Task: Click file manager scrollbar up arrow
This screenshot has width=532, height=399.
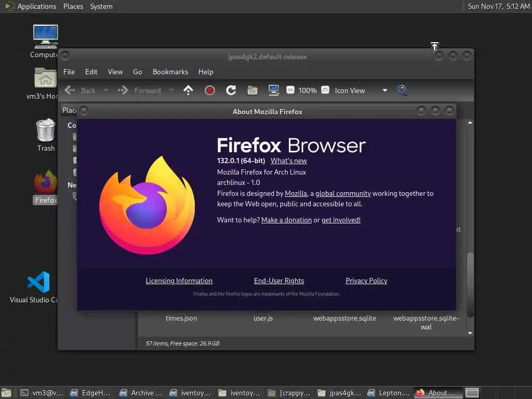Action: (470, 123)
